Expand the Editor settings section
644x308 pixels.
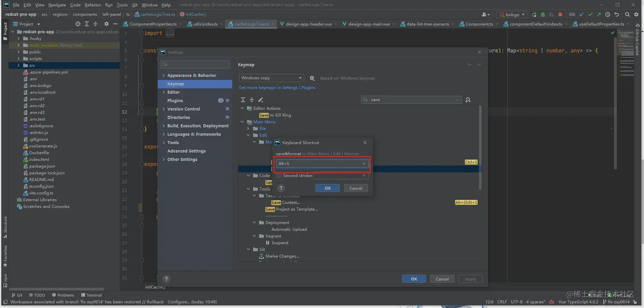click(164, 92)
